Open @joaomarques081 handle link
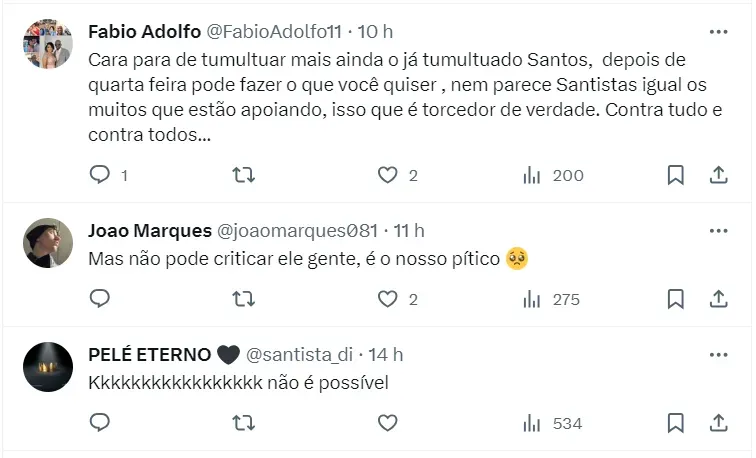756x458 pixels. coord(318,231)
